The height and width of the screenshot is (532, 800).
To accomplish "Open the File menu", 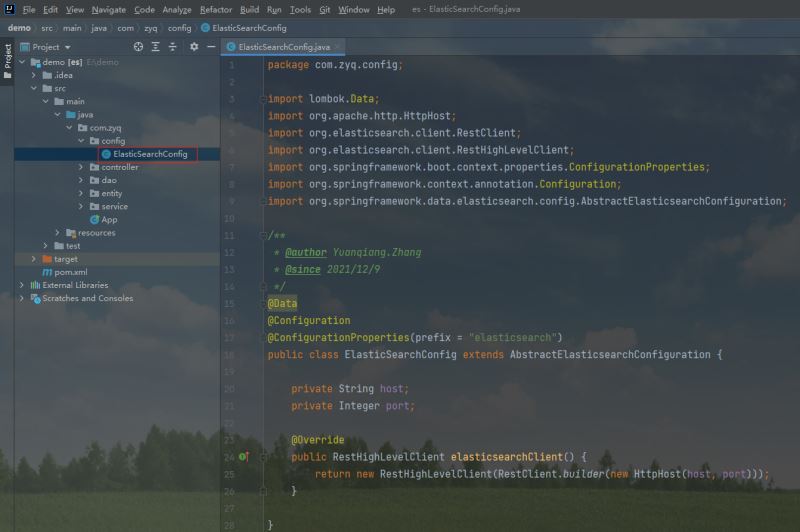I will pos(29,9).
